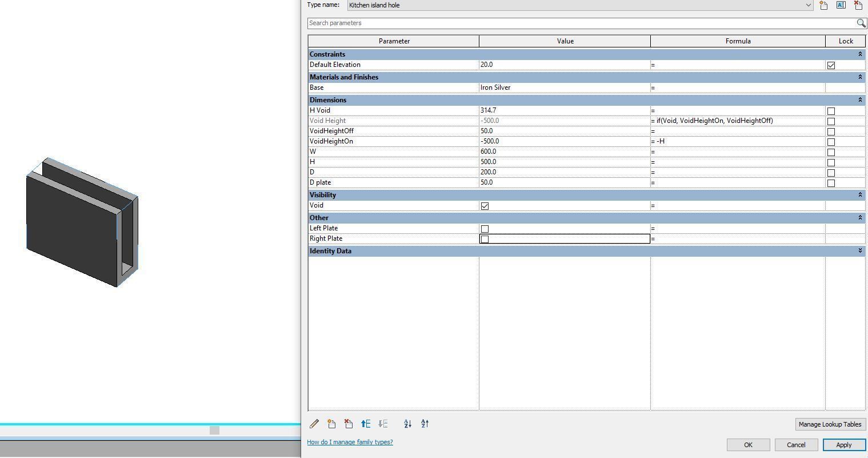Click the VoidHeightOn formula cell '-H'

(738, 141)
